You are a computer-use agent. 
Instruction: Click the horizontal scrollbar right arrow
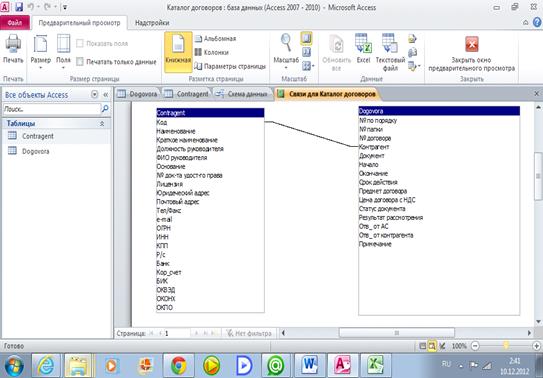click(529, 333)
